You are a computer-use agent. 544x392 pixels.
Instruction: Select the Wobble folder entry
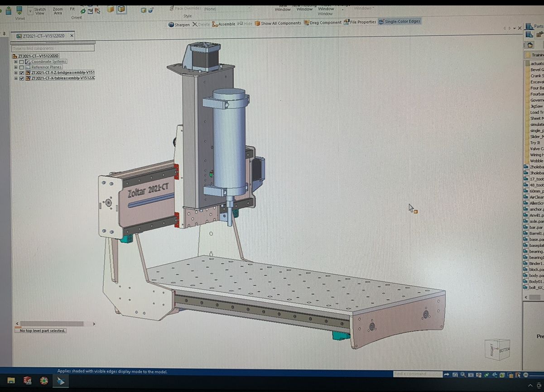(534, 161)
